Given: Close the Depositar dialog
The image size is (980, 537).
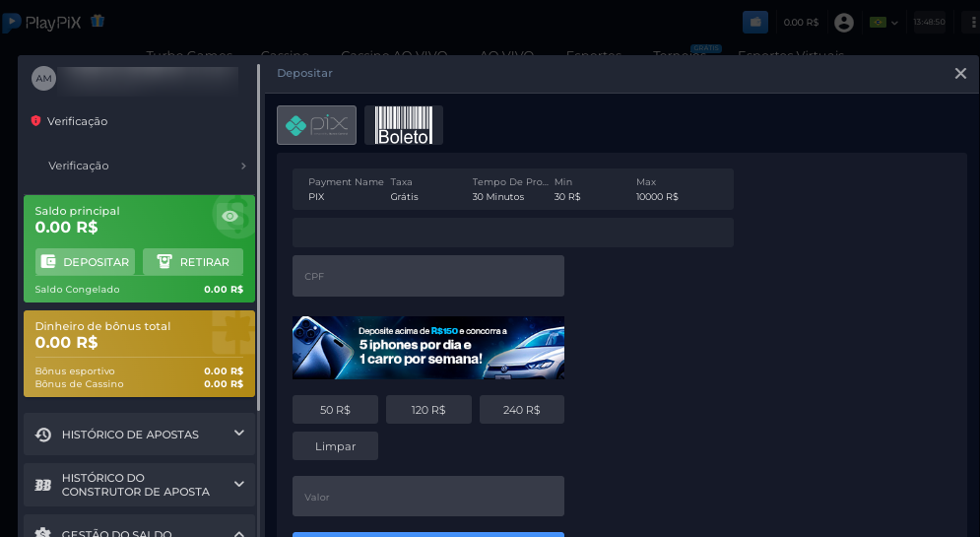Looking at the screenshot, I should [960, 73].
